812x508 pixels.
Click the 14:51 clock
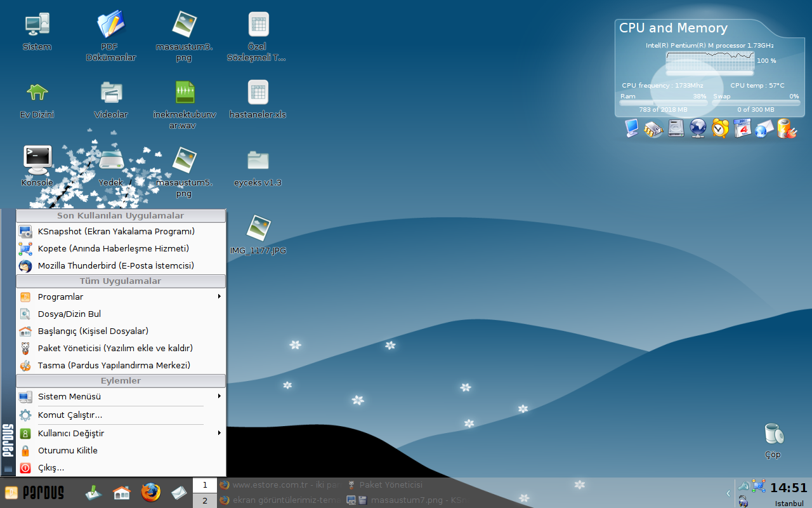click(789, 488)
